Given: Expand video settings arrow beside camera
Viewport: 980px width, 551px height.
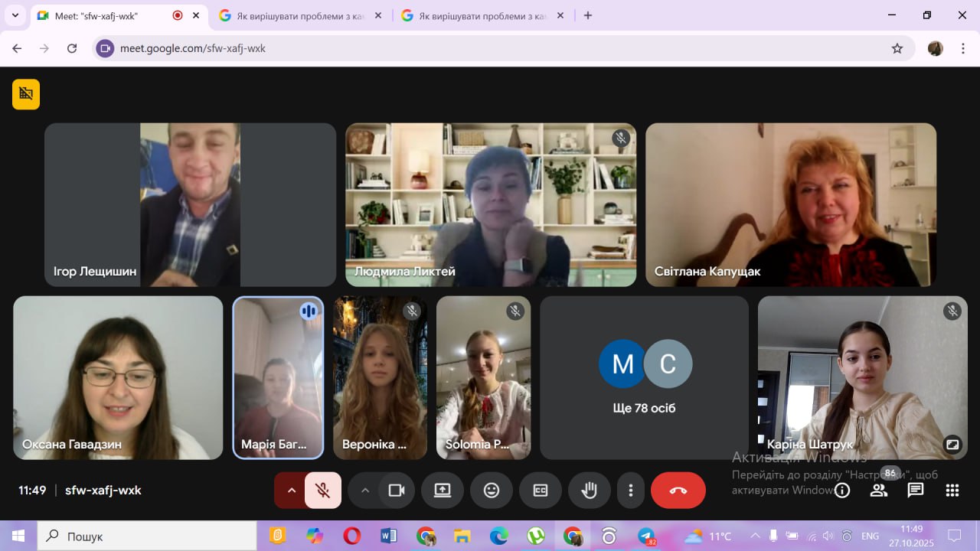Looking at the screenshot, I should tap(365, 491).
